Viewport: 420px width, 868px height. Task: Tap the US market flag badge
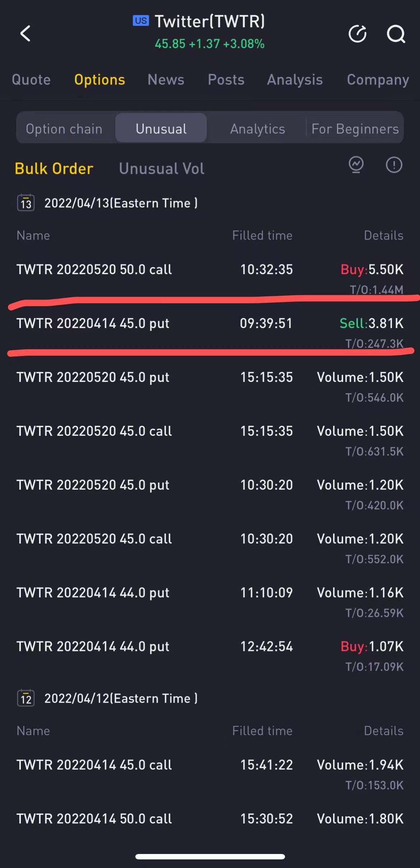(x=140, y=21)
